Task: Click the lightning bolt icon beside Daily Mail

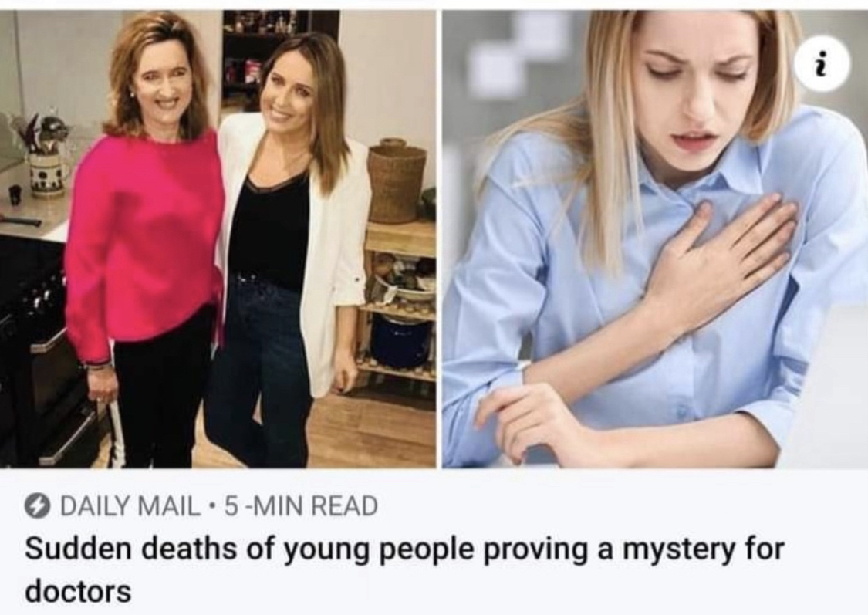Action: (36, 506)
